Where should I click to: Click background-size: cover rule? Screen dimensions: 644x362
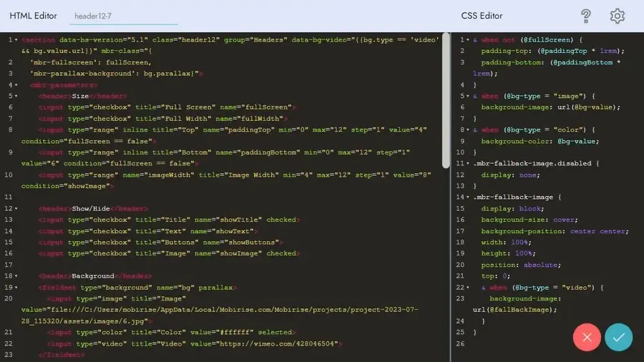coord(530,220)
